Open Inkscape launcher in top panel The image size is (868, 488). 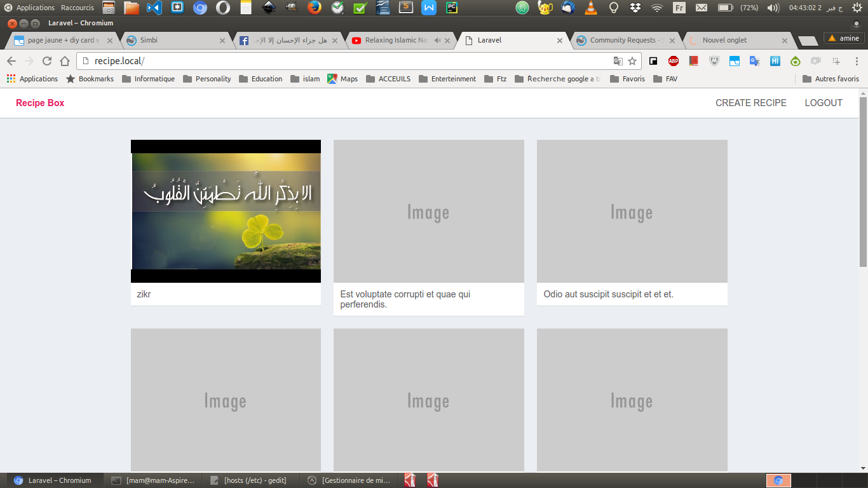[x=268, y=8]
